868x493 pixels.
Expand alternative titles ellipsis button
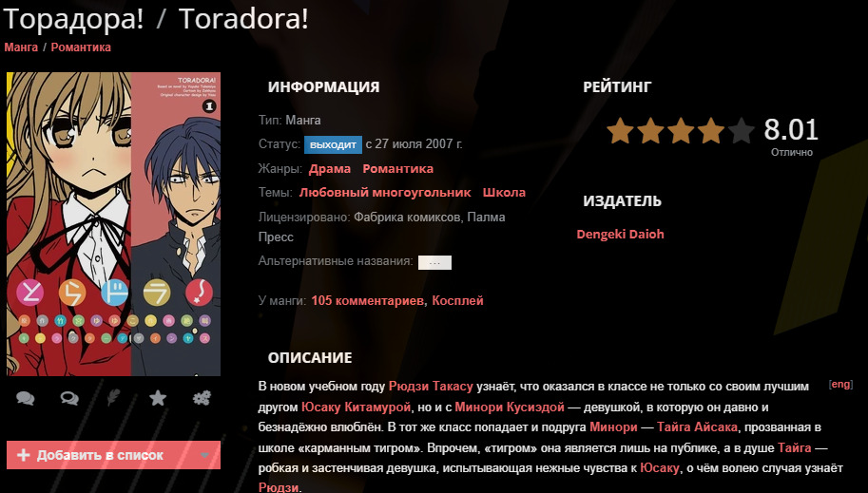[x=434, y=262]
